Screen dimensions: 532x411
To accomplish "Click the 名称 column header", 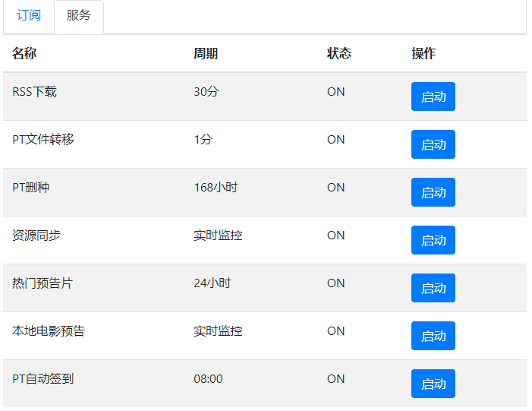I will (x=24, y=53).
